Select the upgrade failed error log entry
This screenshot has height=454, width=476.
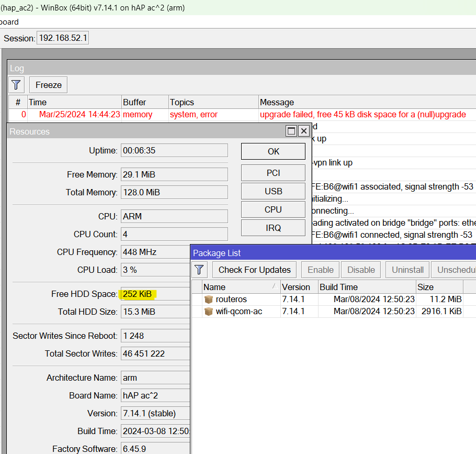pyautogui.click(x=242, y=115)
